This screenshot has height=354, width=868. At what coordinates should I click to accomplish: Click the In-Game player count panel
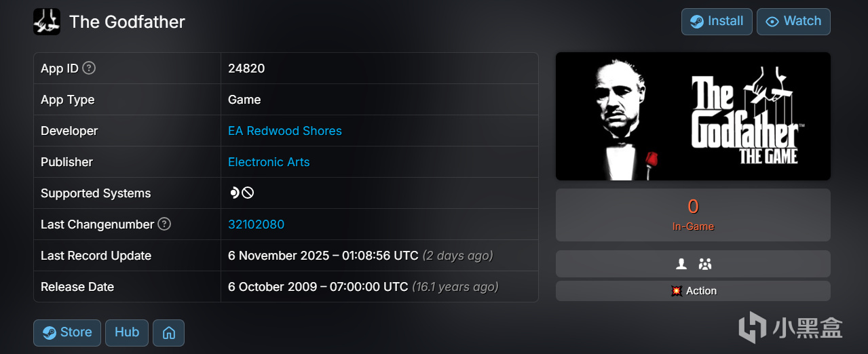(x=693, y=214)
